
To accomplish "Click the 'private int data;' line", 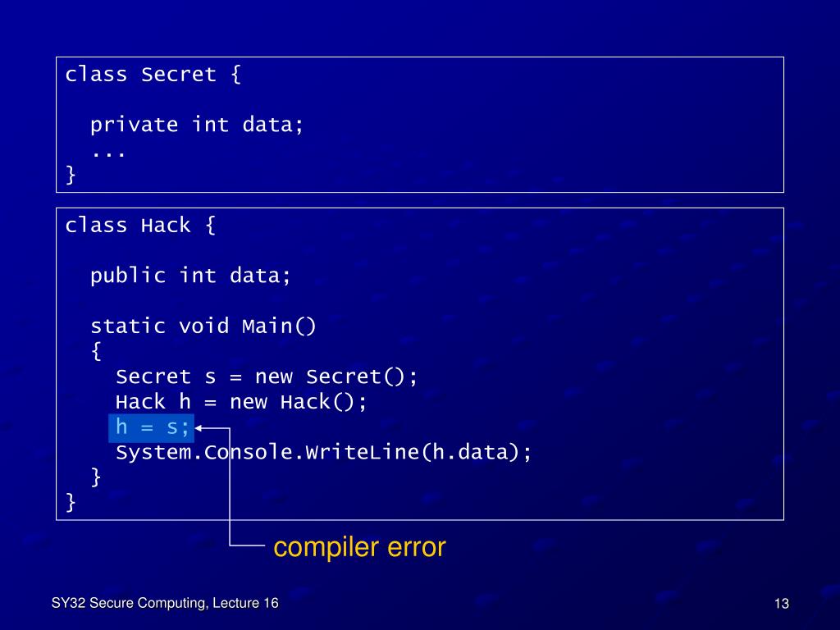I will 197,125.
